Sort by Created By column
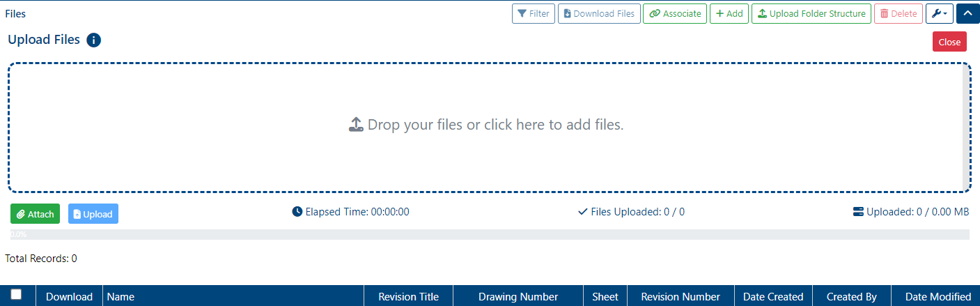 point(852,296)
